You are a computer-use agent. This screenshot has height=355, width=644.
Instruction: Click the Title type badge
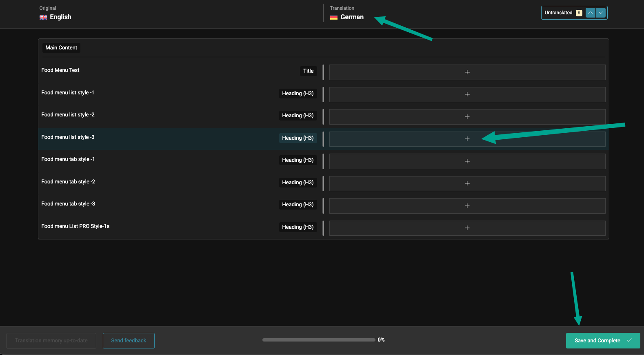(x=309, y=71)
